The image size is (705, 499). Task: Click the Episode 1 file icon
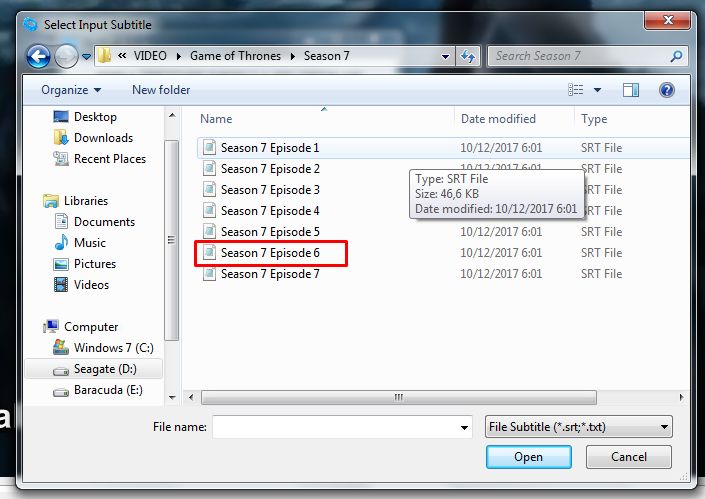209,147
